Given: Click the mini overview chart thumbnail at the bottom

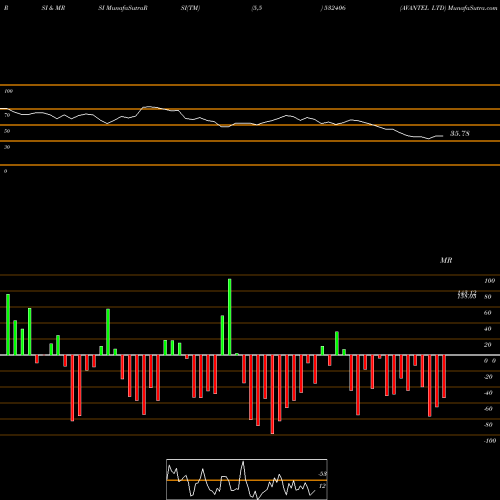Looking at the screenshot, I should [247, 479].
